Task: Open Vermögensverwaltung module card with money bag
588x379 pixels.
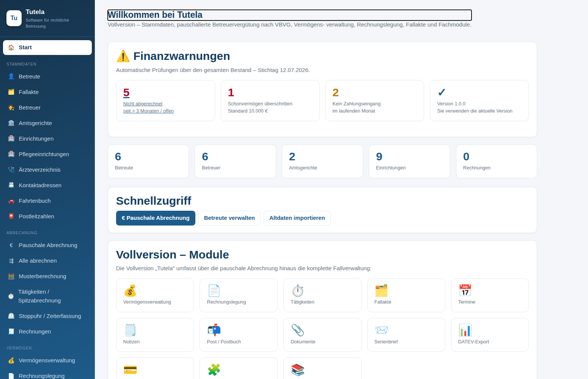Action: 155,295
